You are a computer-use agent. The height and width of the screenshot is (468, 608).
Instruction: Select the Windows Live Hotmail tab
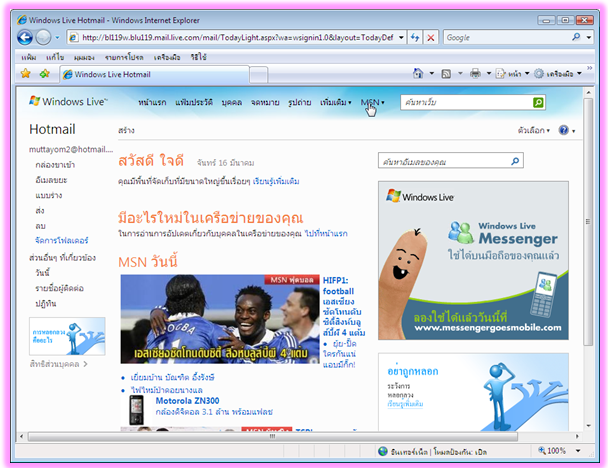coord(154,74)
